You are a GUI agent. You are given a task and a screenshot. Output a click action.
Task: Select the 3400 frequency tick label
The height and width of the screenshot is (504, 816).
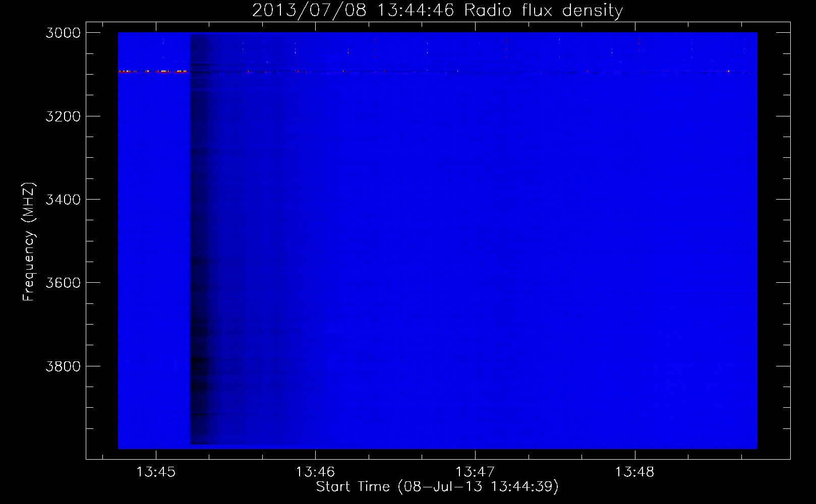pos(63,200)
